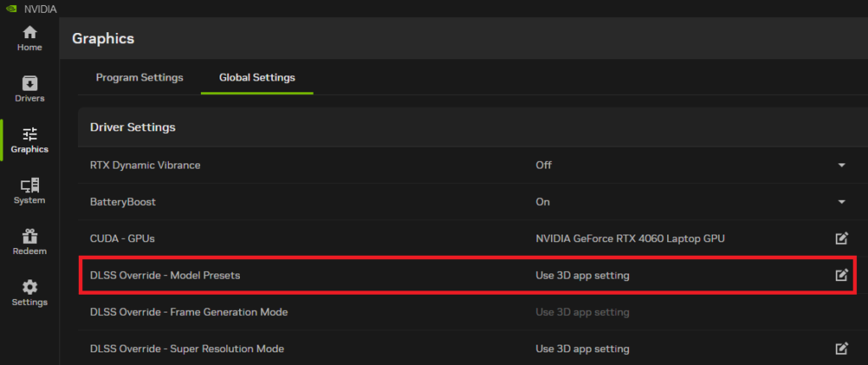Open the Redeem gift icon in sidebar

click(30, 241)
